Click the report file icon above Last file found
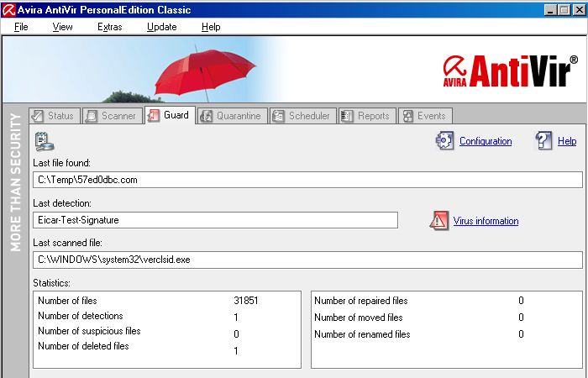The height and width of the screenshot is (378, 588). [45, 141]
